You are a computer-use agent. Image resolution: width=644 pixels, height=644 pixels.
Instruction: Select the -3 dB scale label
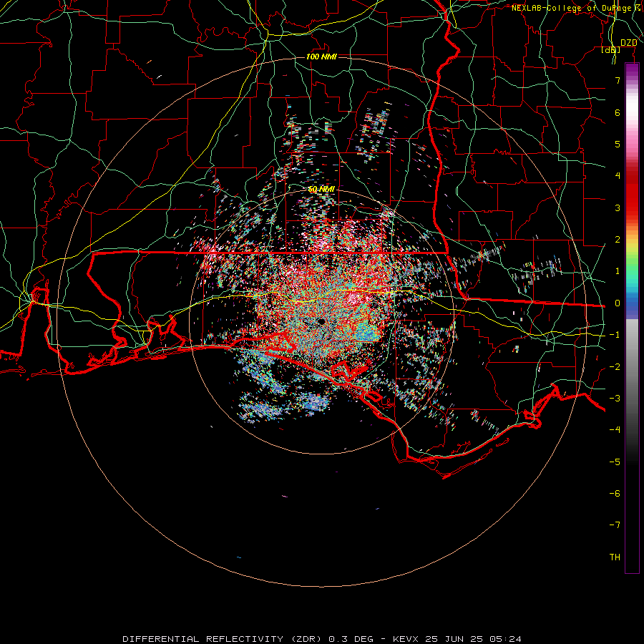(x=615, y=399)
